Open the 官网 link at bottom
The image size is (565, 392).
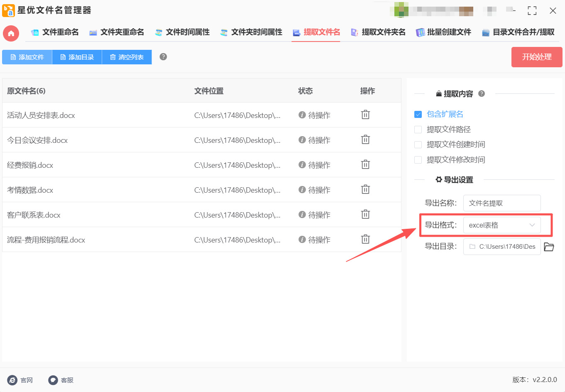click(20, 380)
